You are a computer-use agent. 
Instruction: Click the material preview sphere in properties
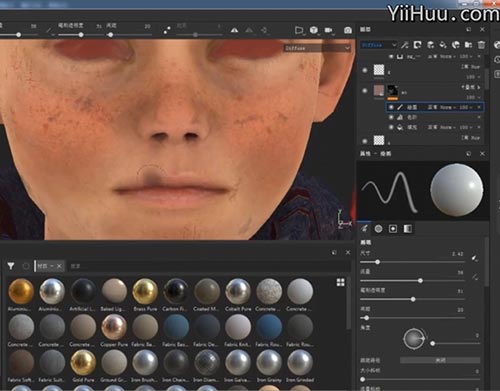coord(456,190)
